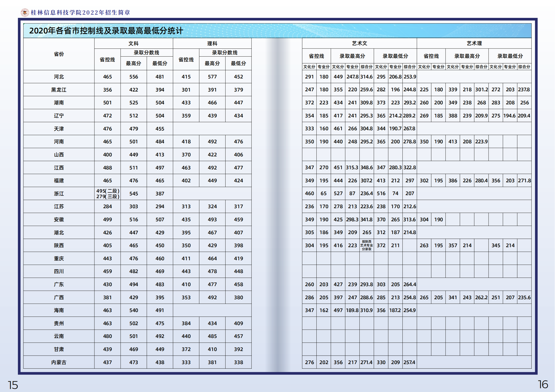Image resolution: width=555 pixels, height=392 pixels.
Task: Click the 录取最低分 header under 艺术理
Action: (510, 56)
